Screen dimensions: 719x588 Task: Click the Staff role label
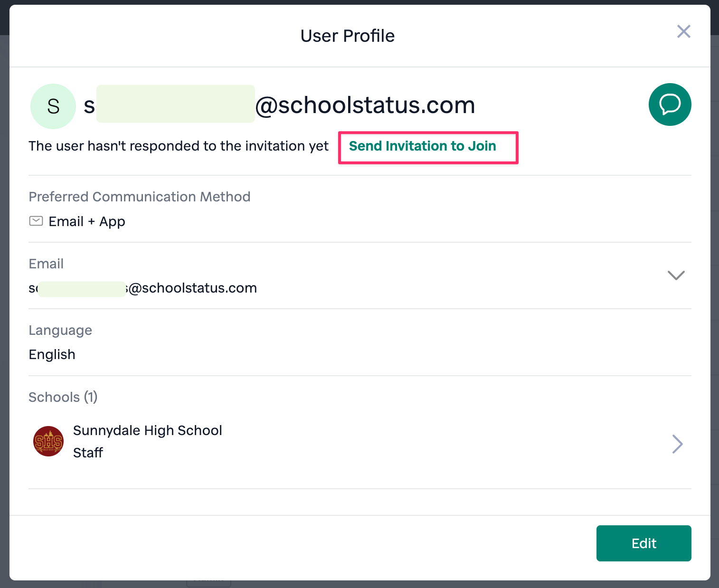[x=88, y=453]
